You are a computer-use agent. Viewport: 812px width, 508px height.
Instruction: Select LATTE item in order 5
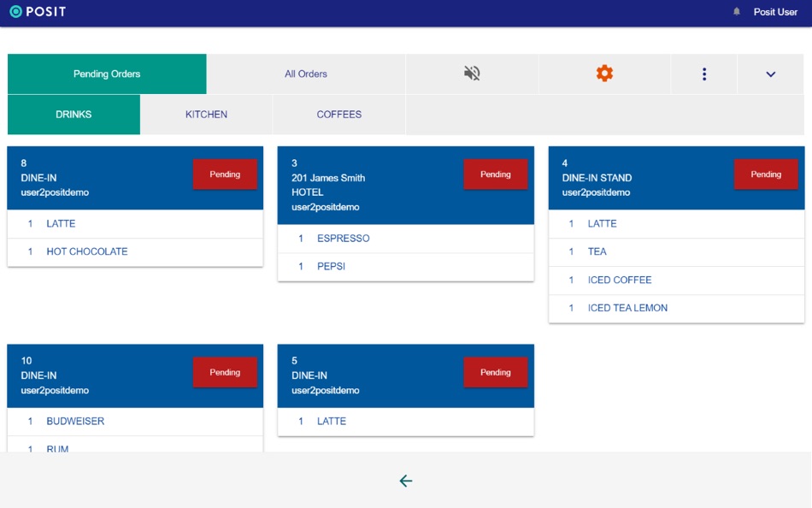coord(405,422)
